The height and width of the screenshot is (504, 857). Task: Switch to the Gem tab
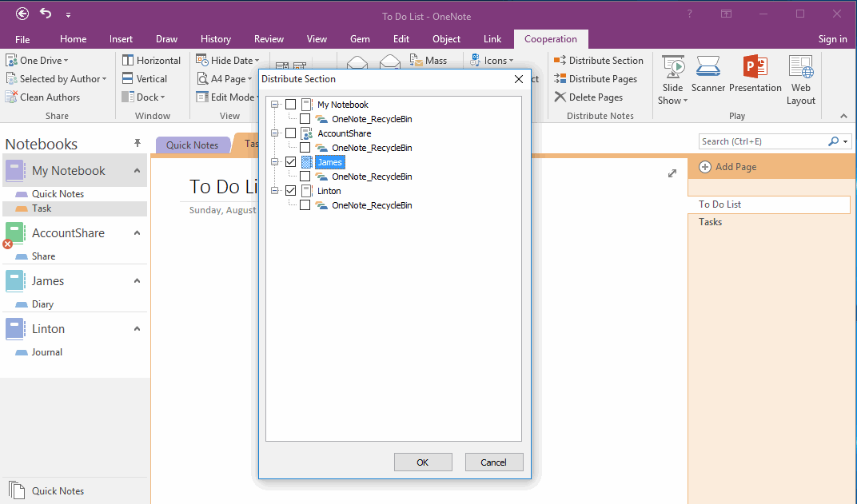tap(361, 39)
